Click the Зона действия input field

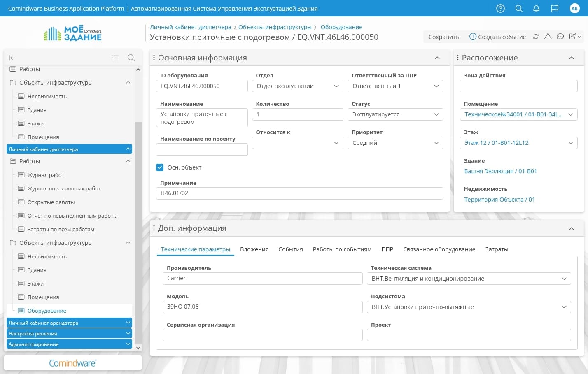(x=519, y=86)
